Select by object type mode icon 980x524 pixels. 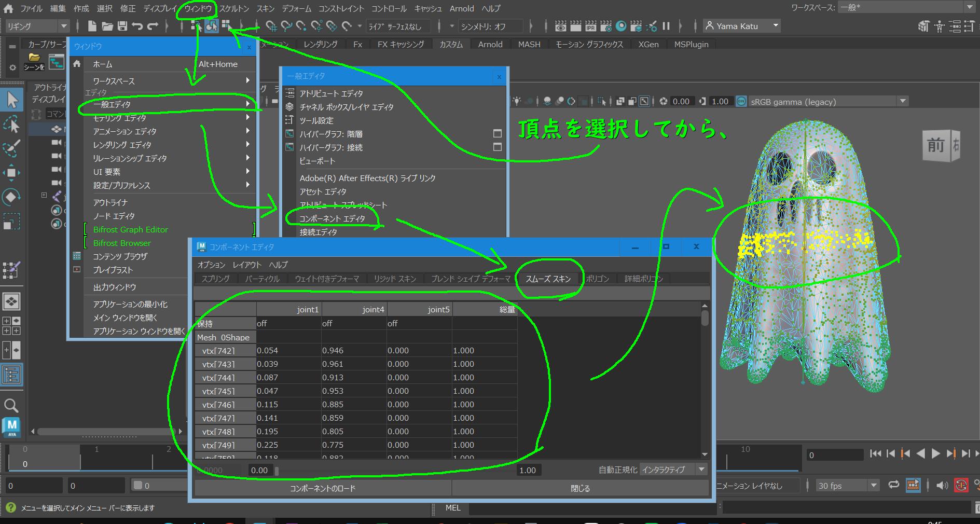pos(211,25)
